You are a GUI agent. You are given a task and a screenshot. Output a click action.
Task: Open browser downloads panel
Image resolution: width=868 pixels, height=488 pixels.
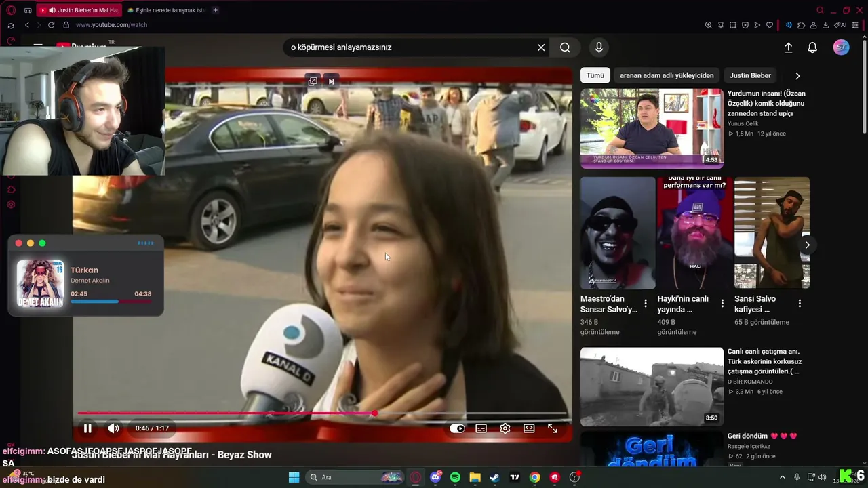tap(825, 25)
